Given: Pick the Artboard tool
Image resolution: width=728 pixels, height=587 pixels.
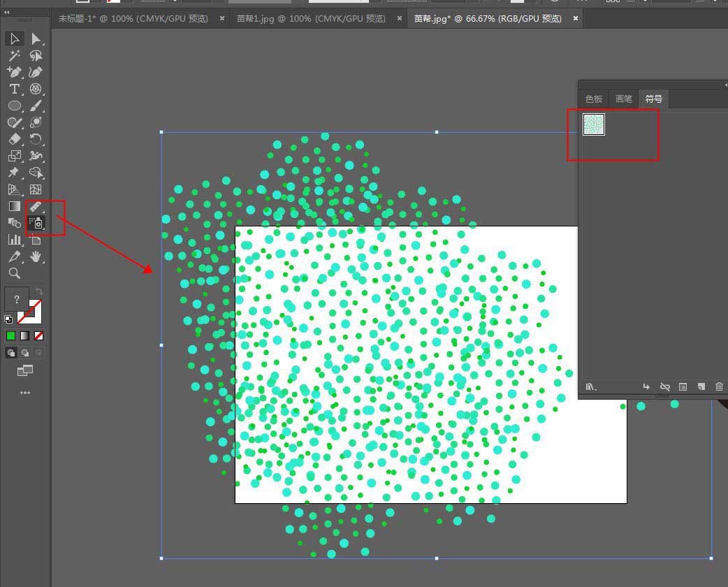Looking at the screenshot, I should tap(36, 240).
